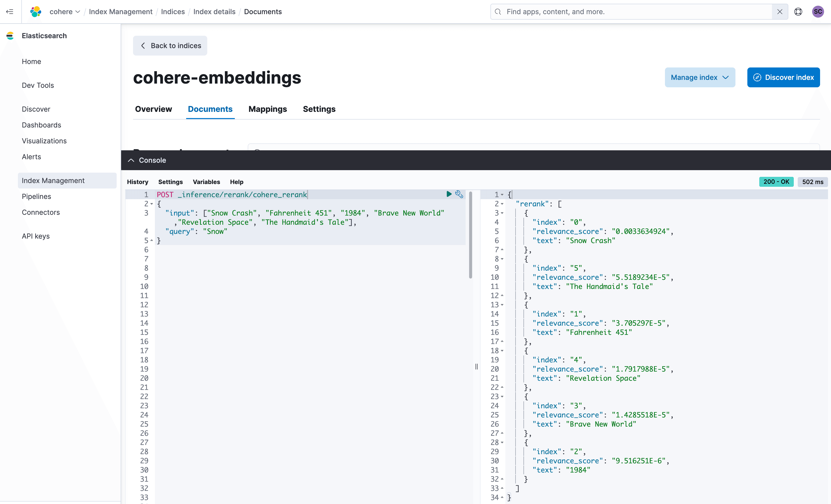Open Alerts in the sidebar
The height and width of the screenshot is (504, 831).
(x=31, y=157)
